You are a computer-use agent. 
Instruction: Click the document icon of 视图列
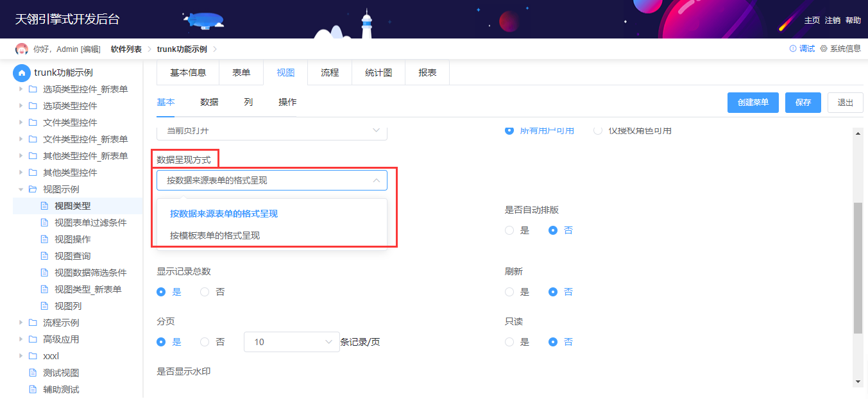(x=44, y=306)
